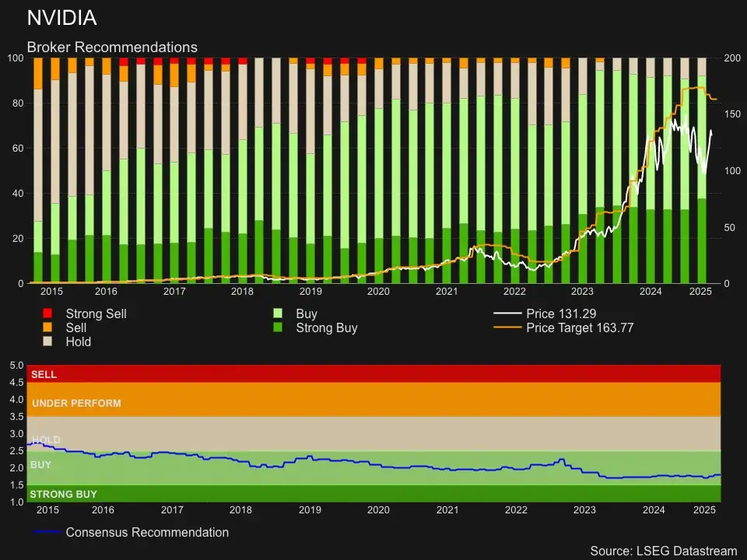
Task: Click the red Strong Sell legend swatch
Action: [x=47, y=313]
